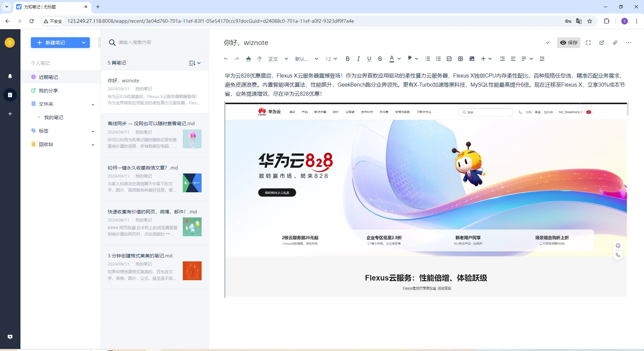Click the thumbnail of the 离线同步 note
The width and height of the screenshot is (644, 351).
(x=192, y=139)
